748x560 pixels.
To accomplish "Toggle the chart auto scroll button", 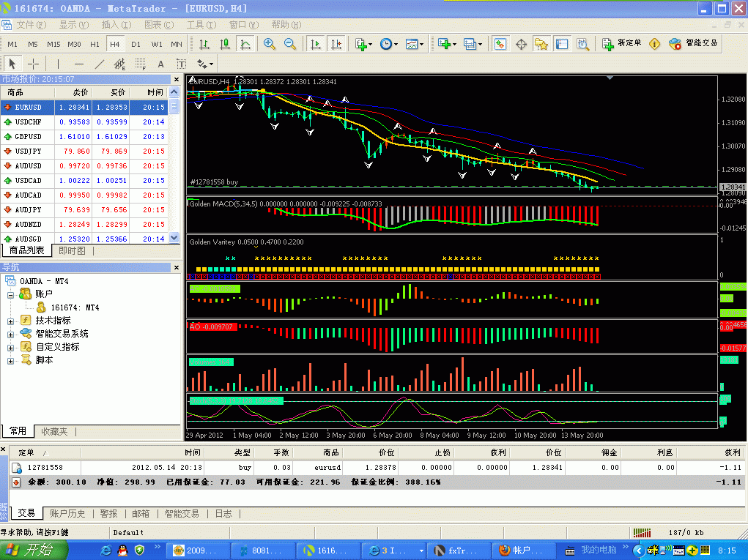I will tap(316, 44).
